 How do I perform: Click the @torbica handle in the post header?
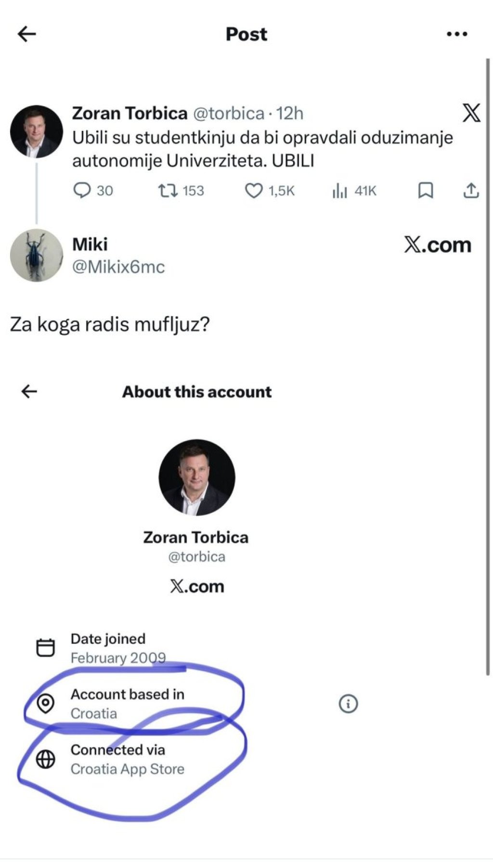pos(229,114)
